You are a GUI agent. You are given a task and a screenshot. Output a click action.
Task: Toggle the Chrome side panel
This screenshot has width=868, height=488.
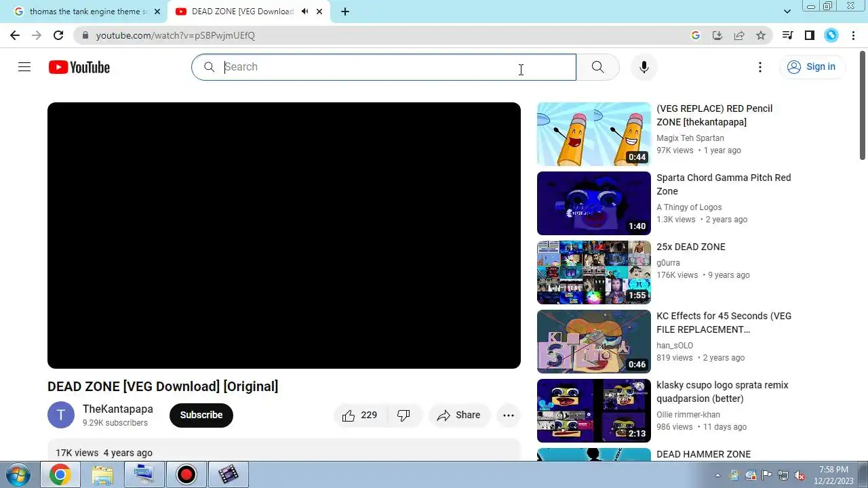[809, 35]
